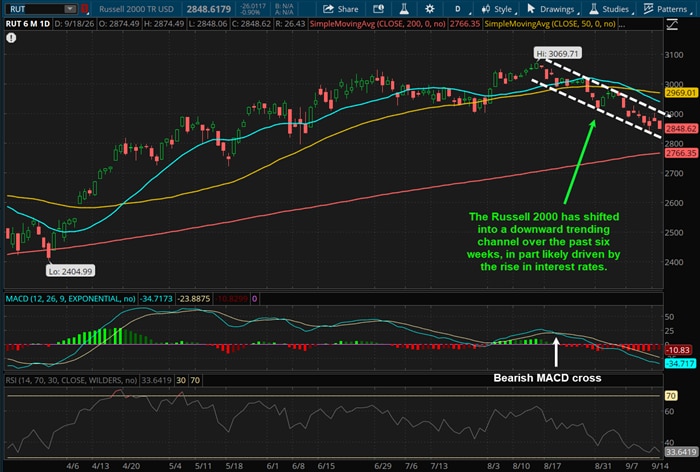Click the drawing-set icon above the price axis
The height and width of the screenshot is (472, 700).
[672, 25]
